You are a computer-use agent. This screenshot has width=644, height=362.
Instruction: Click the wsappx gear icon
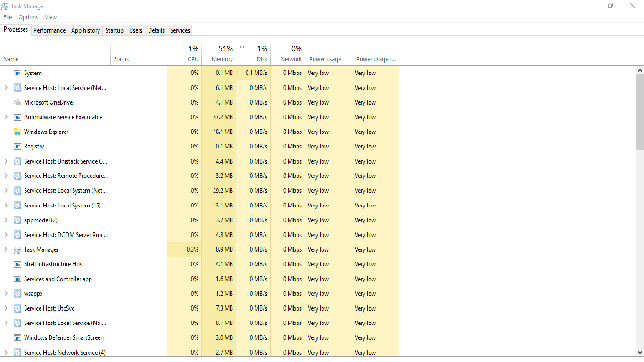(x=17, y=294)
